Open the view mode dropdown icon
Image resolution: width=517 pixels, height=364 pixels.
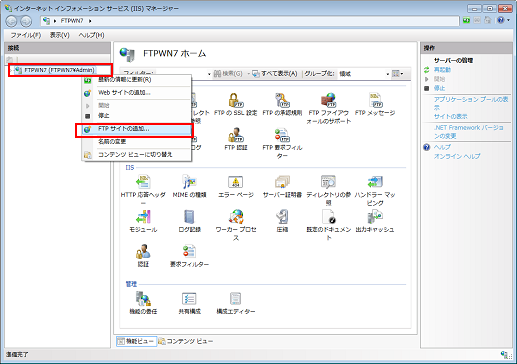coord(397,74)
